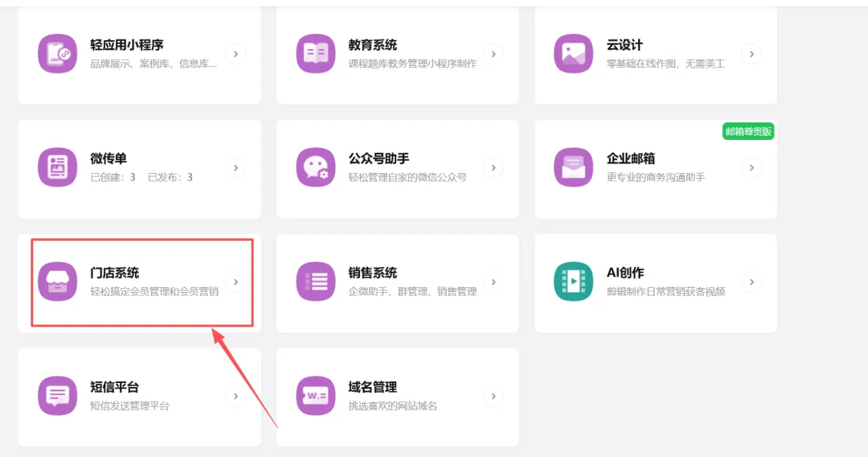Click the 短信平台 message icon
868x457 pixels.
point(58,396)
